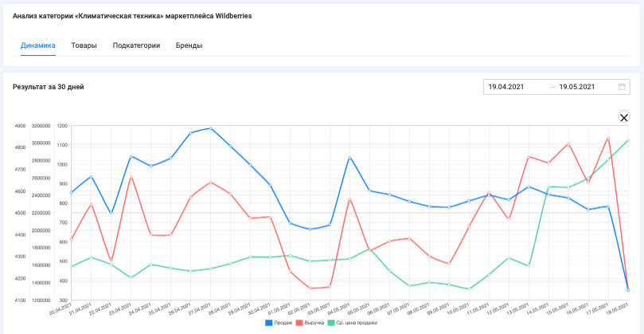The height and width of the screenshot is (334, 644).
Task: Click the blue Продаж legend color box
Action: tap(269, 323)
